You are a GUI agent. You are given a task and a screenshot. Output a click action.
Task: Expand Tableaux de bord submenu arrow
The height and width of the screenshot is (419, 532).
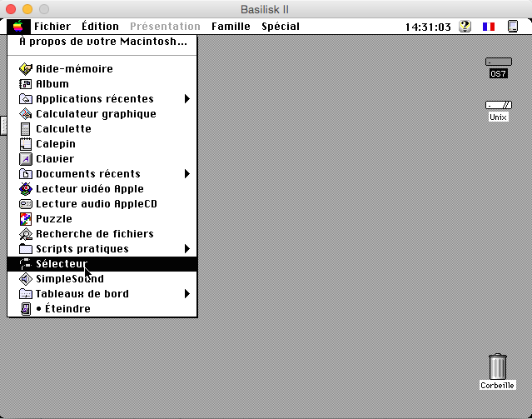(187, 294)
